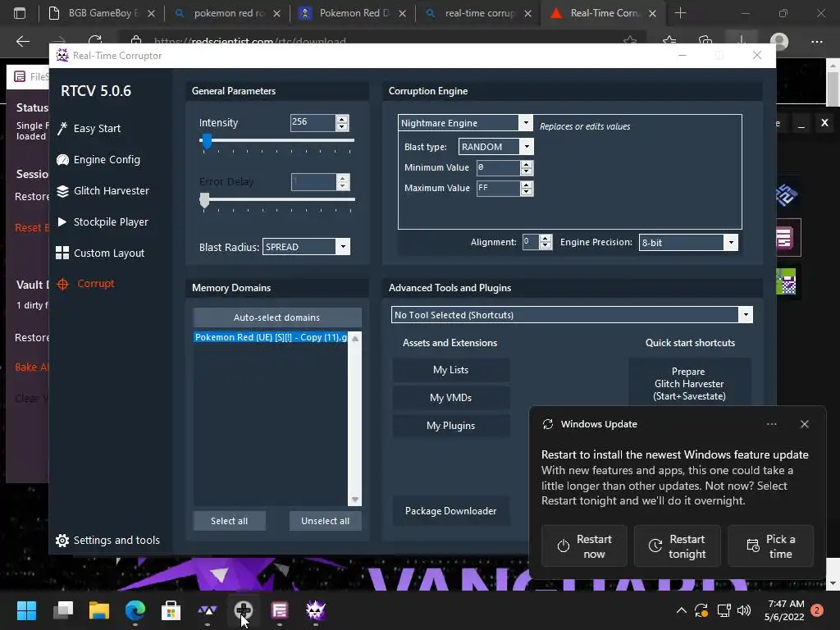
Task: Open browser settings ellipsis menu
Action: pos(816,41)
